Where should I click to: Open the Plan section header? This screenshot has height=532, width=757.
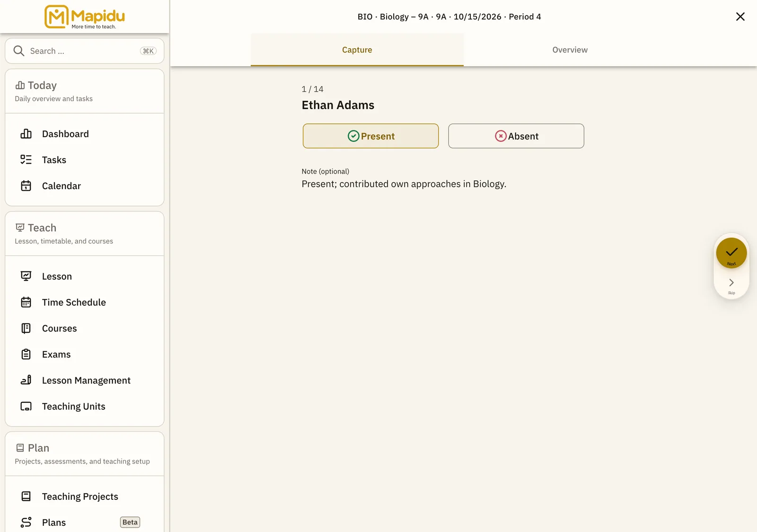pos(85,454)
